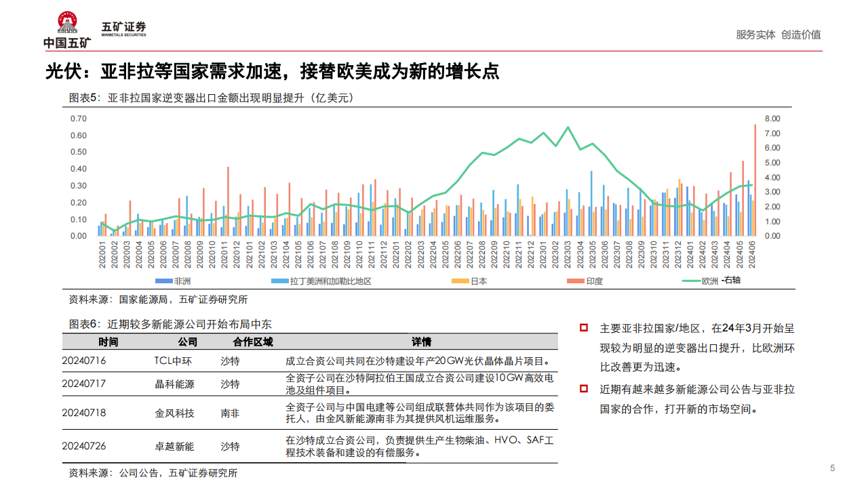Screen dimensions: 868x488
Task: Select the 印度 red legend swatch
Action: (x=577, y=281)
